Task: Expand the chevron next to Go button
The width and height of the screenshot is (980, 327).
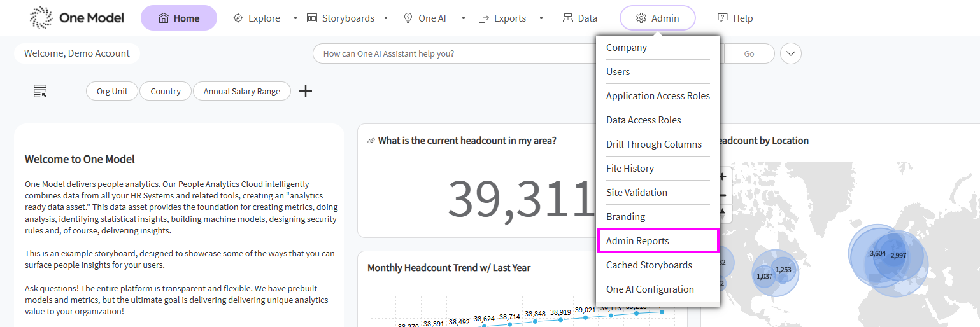Action: coord(790,53)
